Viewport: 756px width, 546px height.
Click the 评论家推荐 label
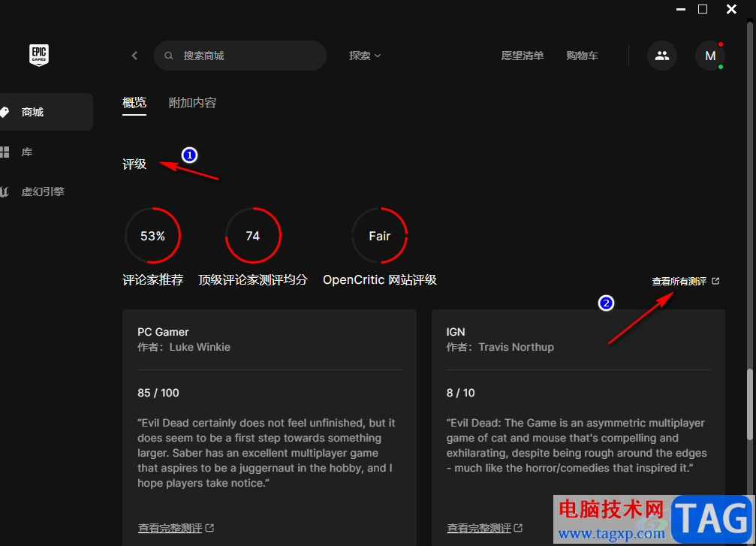pos(153,279)
